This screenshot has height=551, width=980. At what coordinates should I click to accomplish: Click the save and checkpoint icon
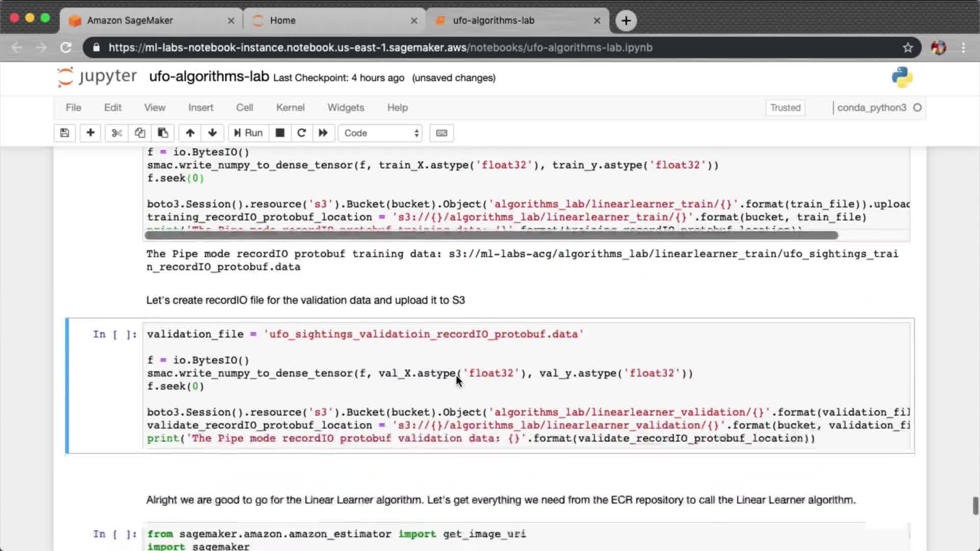[64, 133]
